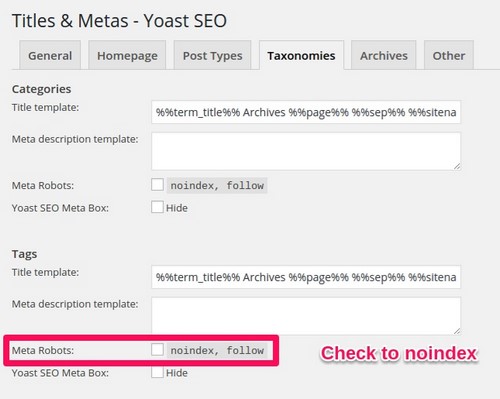Click the Taxonomies tab
The width and height of the screenshot is (500, 399).
click(301, 55)
